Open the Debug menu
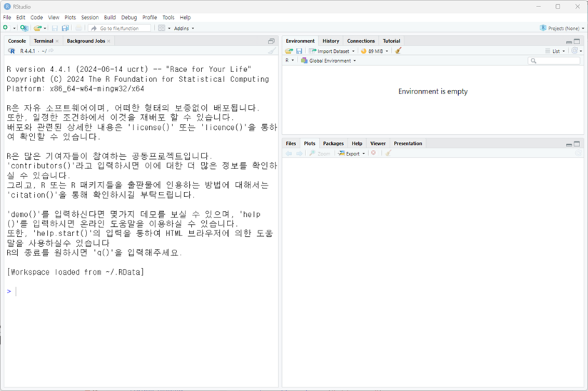Screen dimensions: 588x391 click(x=129, y=17)
